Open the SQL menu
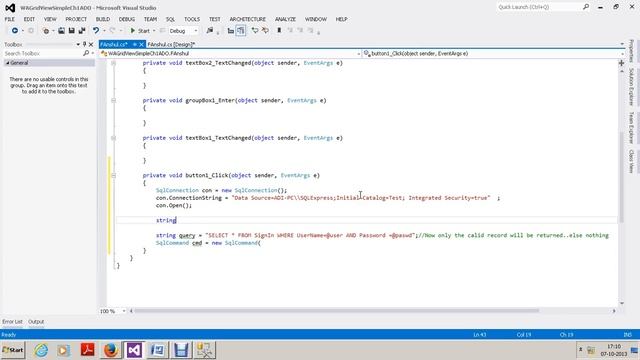 (170, 19)
